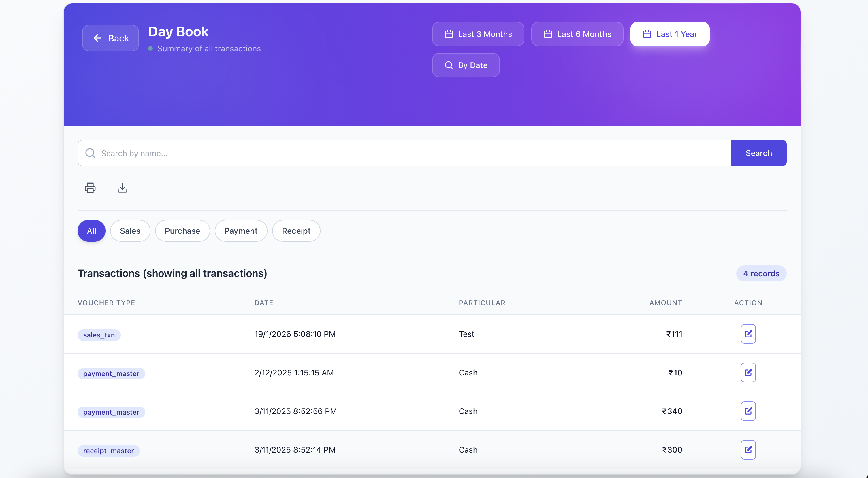Click the search magnifier icon in field
Image resolution: width=868 pixels, height=478 pixels.
coord(90,153)
